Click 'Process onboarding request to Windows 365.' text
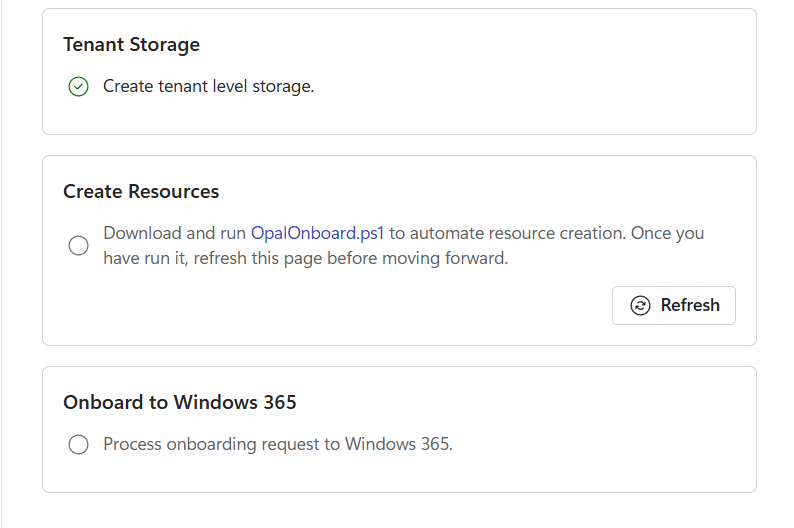 click(x=278, y=444)
